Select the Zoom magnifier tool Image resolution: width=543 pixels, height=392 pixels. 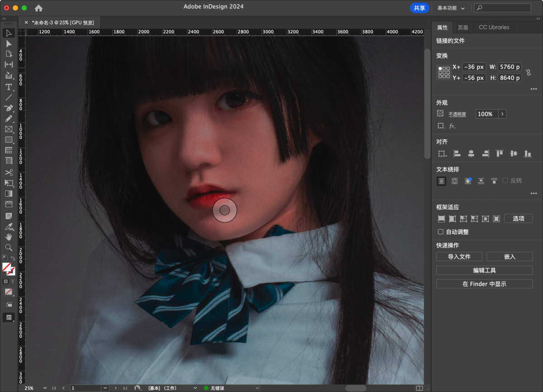pyautogui.click(x=9, y=247)
